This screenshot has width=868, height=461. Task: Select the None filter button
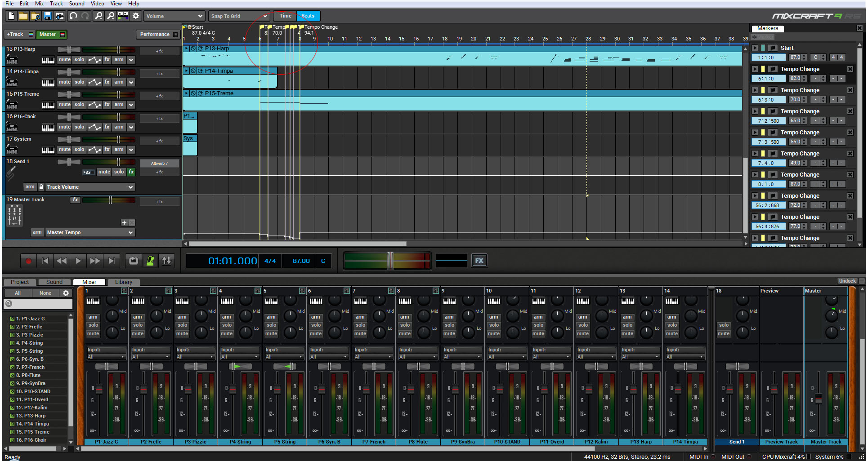coord(45,293)
